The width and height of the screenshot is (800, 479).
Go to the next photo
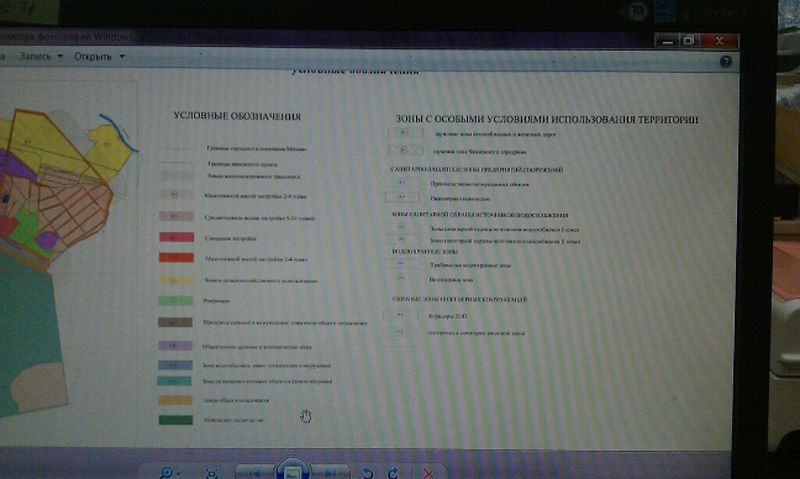click(331, 474)
